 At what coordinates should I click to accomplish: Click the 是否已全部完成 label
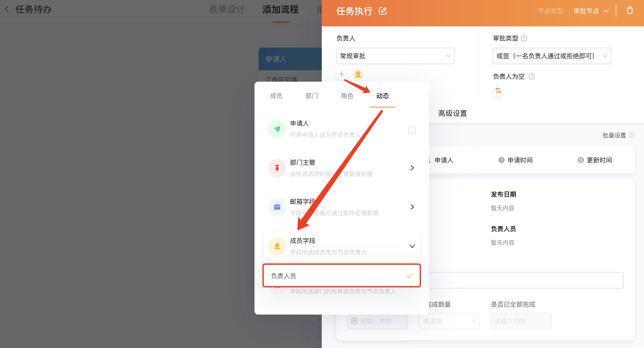click(513, 304)
